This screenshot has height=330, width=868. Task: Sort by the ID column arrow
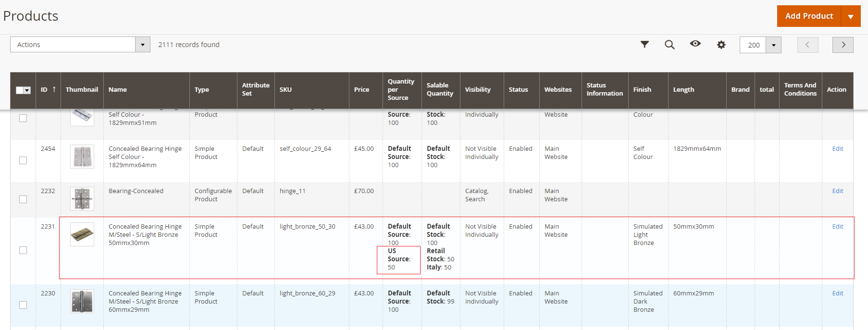click(x=54, y=89)
